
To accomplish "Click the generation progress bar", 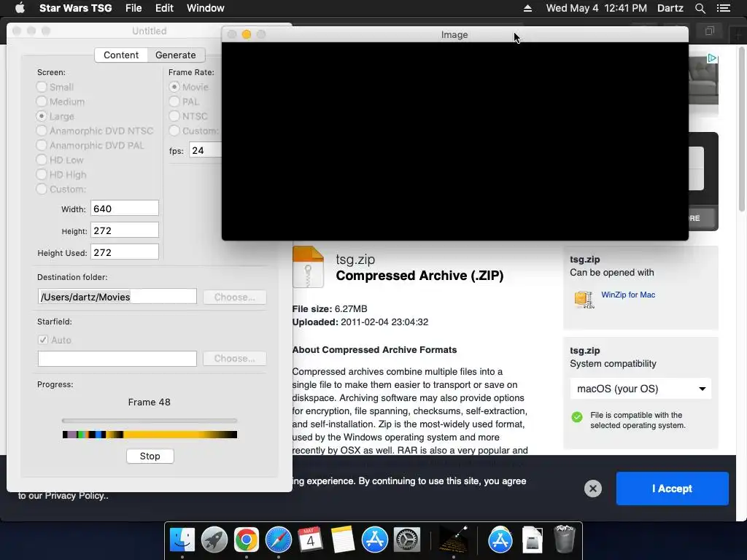I will click(x=149, y=421).
